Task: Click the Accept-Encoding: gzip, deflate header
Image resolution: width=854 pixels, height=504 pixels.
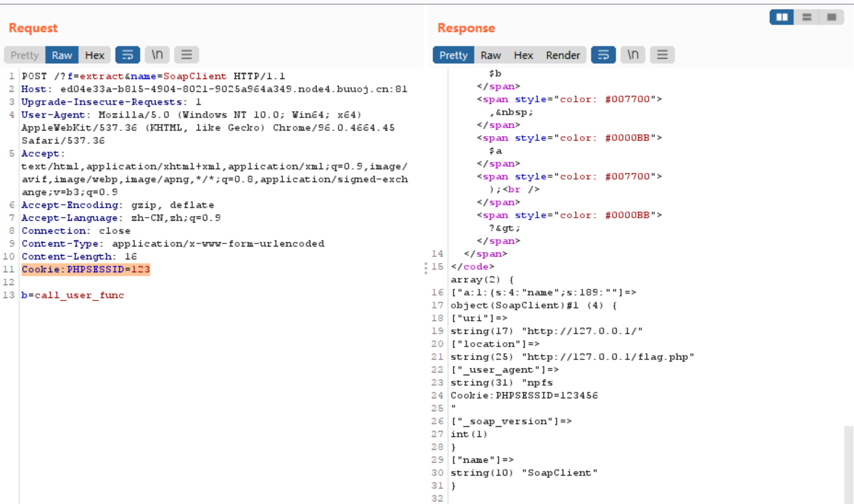Action: point(118,205)
